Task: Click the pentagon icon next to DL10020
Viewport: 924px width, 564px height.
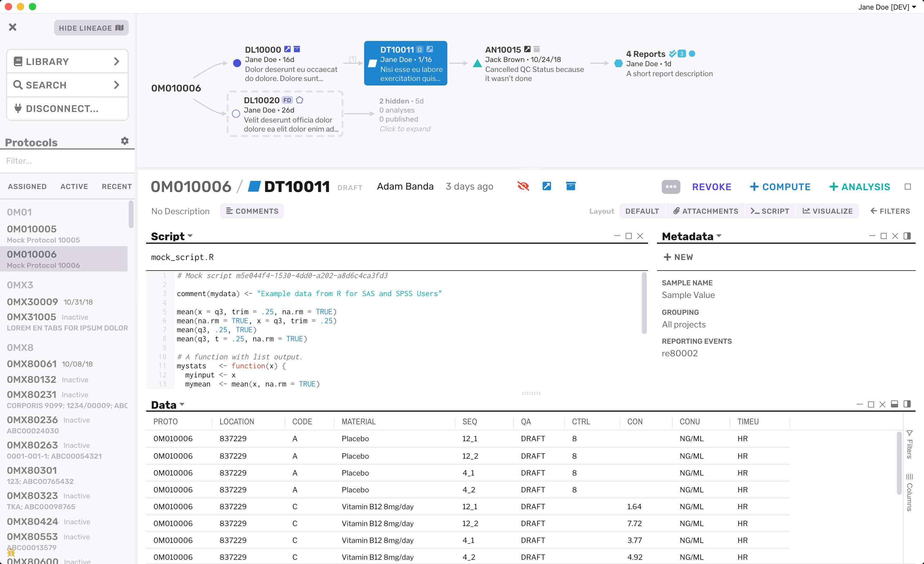Action: point(300,100)
